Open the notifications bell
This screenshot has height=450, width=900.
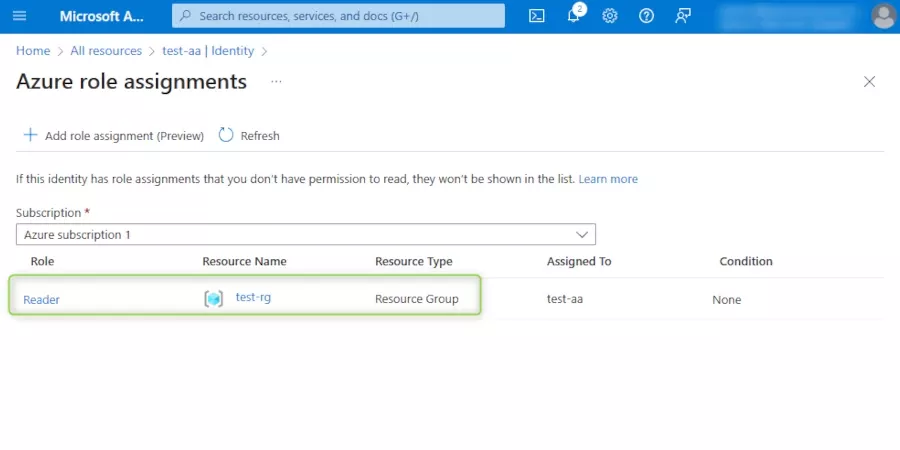(573, 16)
